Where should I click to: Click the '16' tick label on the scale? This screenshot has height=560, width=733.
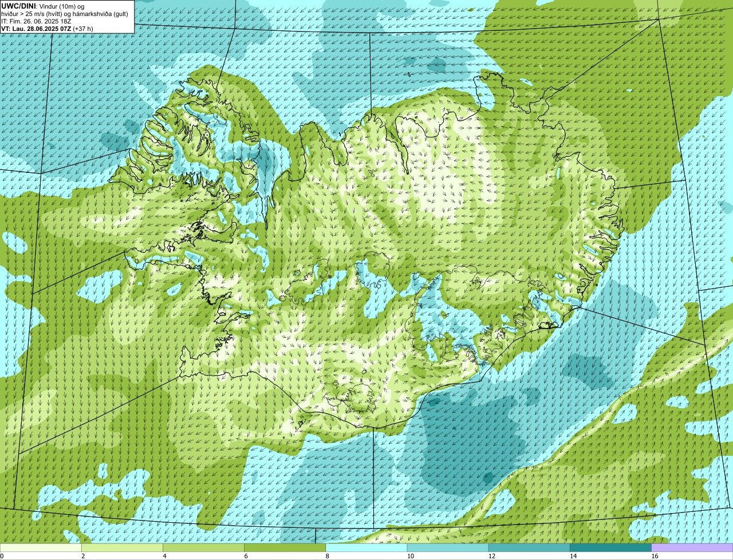pyautogui.click(x=655, y=556)
